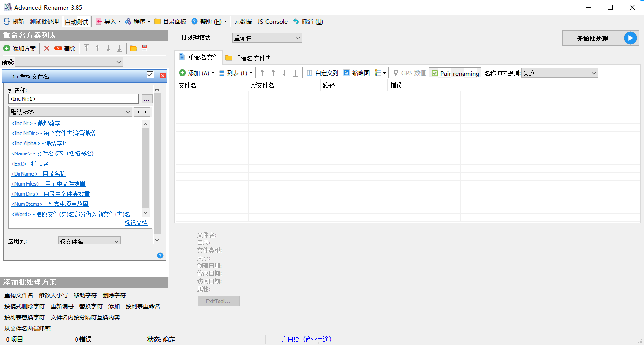Image resolution: width=644 pixels, height=345 pixels.
Task: Click the next tag group arrow
Action: 146,112
